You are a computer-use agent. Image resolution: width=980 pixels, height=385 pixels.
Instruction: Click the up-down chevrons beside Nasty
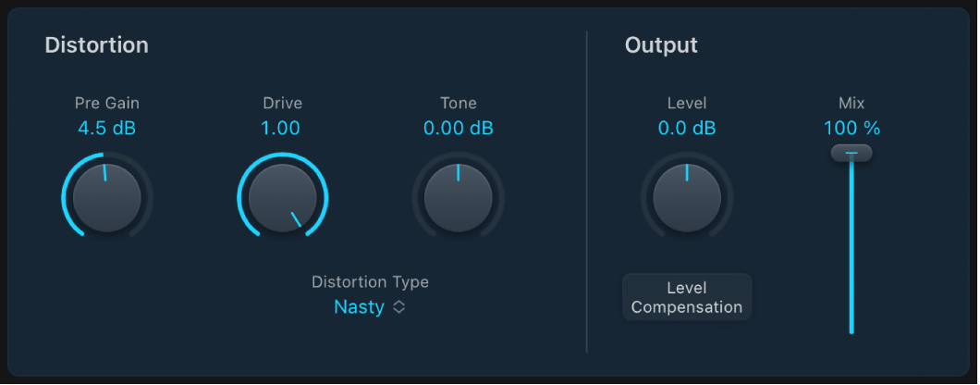pyautogui.click(x=399, y=307)
